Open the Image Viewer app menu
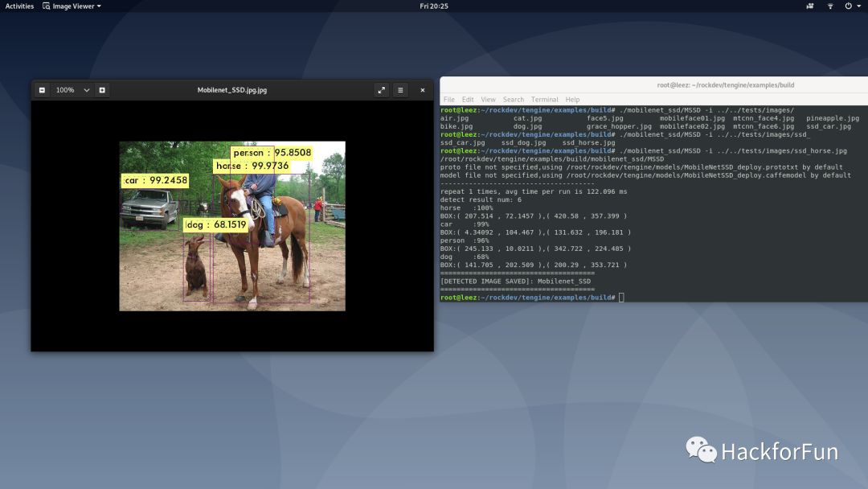Image resolution: width=868 pixels, height=489 pixels. coord(72,6)
